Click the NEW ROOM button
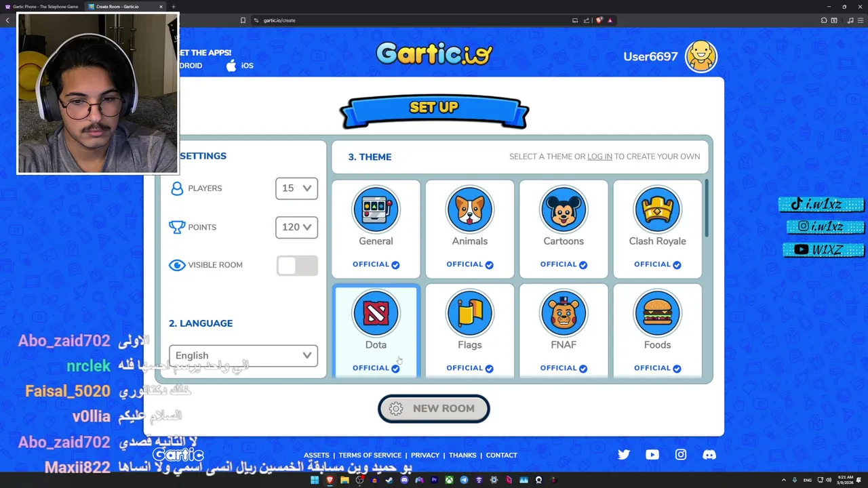 434,409
